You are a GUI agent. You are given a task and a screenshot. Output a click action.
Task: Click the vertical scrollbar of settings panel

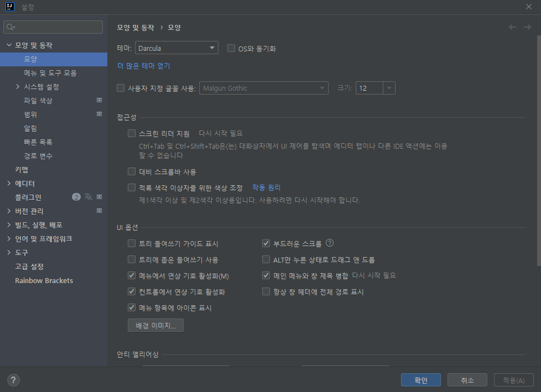(539, 150)
